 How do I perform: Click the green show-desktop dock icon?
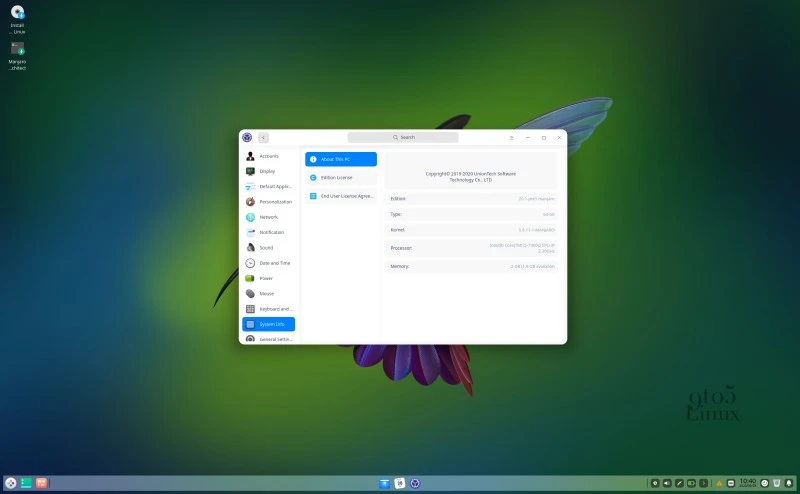click(26, 483)
